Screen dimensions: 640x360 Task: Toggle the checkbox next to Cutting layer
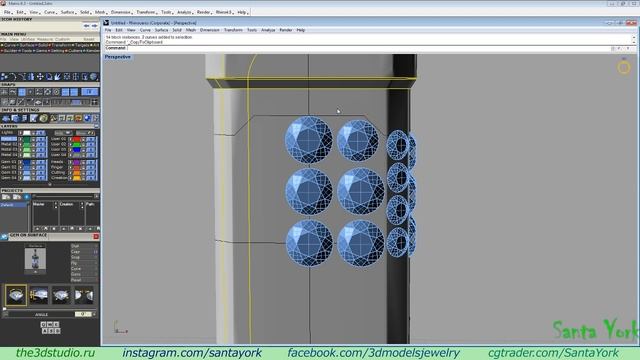70,173
